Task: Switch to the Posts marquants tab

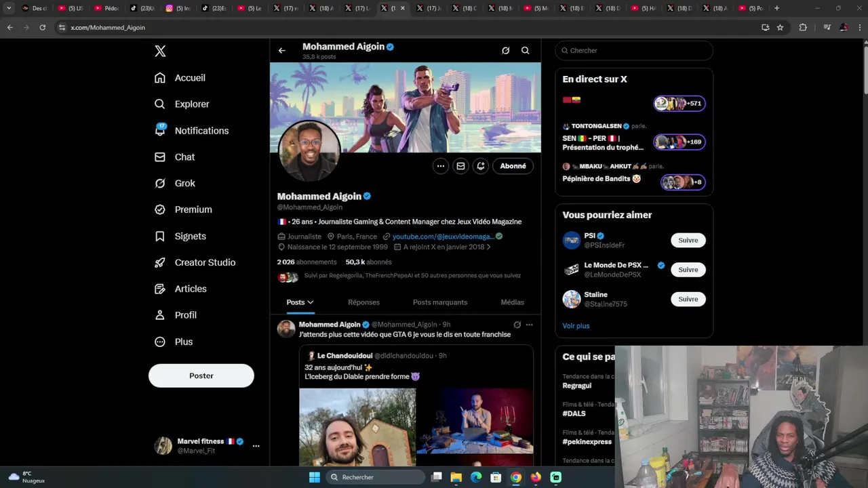Action: click(440, 302)
